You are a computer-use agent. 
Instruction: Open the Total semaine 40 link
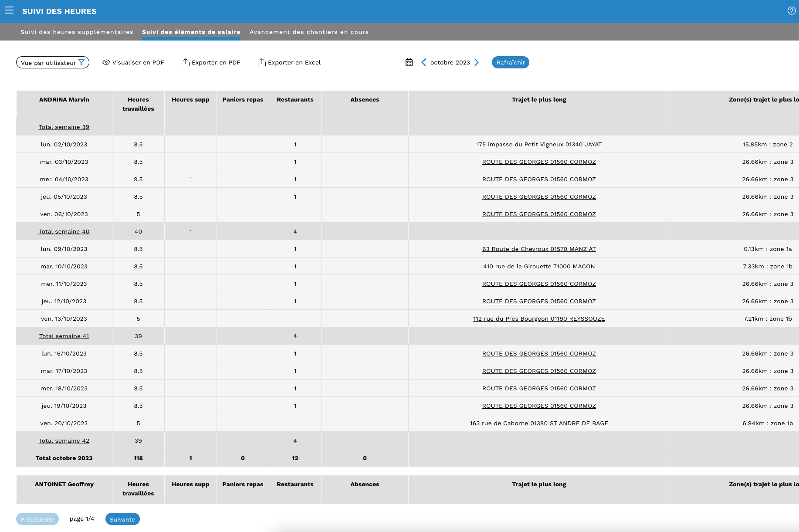64,231
